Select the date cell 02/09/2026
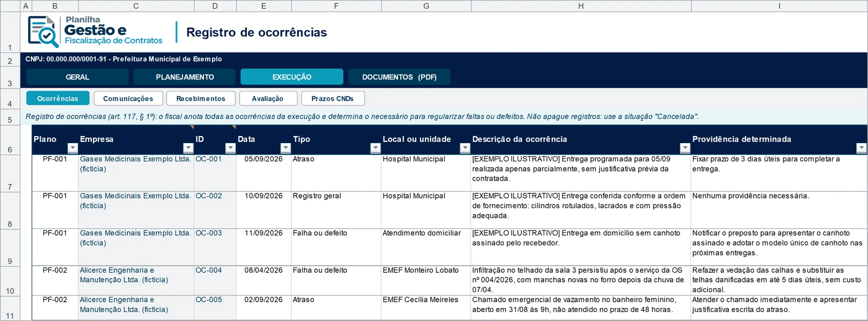868x321 pixels. point(264,308)
